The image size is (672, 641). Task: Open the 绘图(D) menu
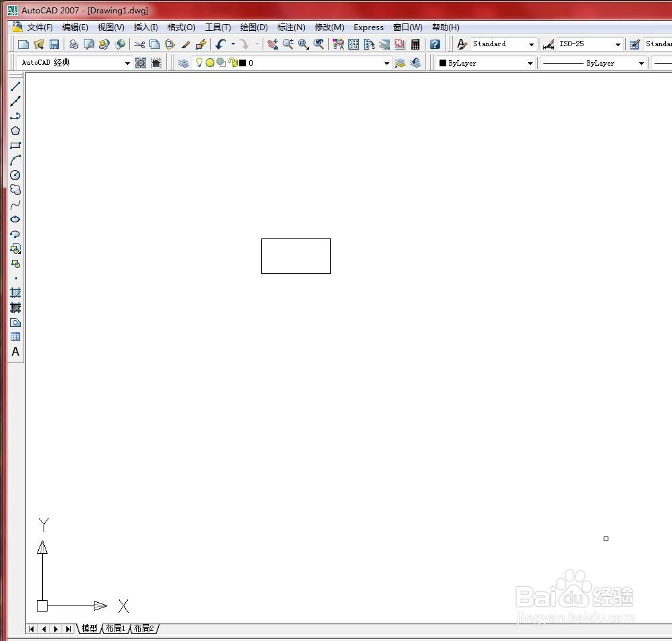coord(254,27)
